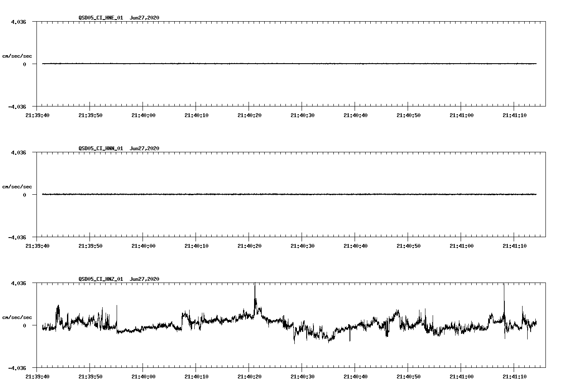Click the -4.036 lower limit on HNE plot
This screenshot has height=392, width=576.
(17, 106)
